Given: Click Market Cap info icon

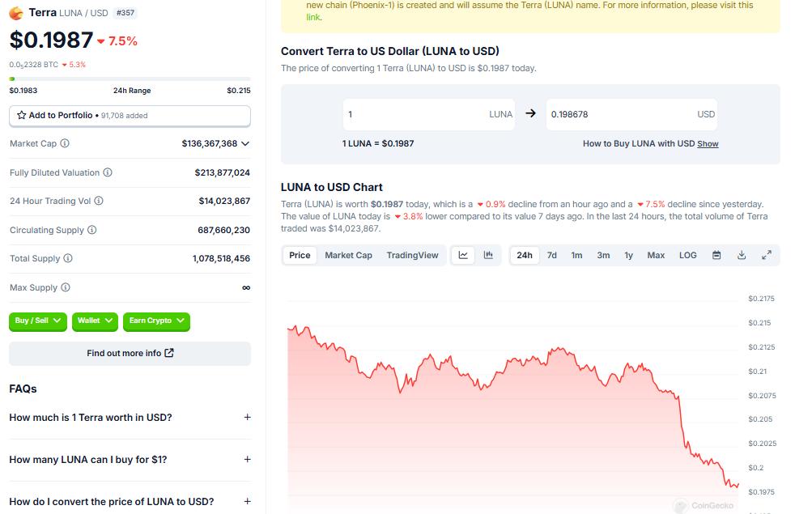Looking at the screenshot, I should click(65, 143).
